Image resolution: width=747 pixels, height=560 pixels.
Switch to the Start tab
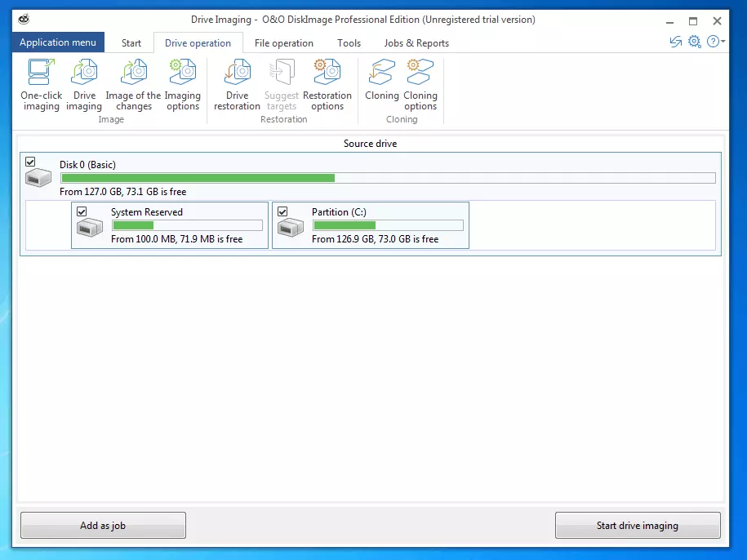pyautogui.click(x=131, y=43)
